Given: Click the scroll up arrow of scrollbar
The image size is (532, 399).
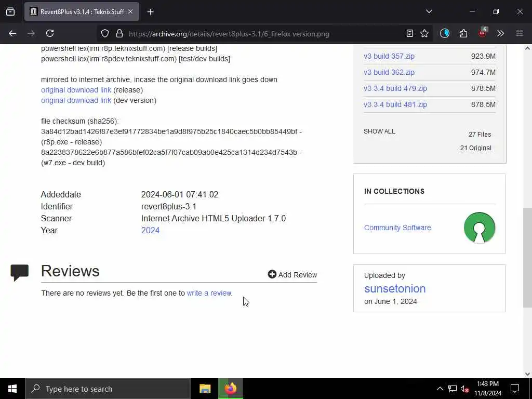Looking at the screenshot, I should point(527,48).
